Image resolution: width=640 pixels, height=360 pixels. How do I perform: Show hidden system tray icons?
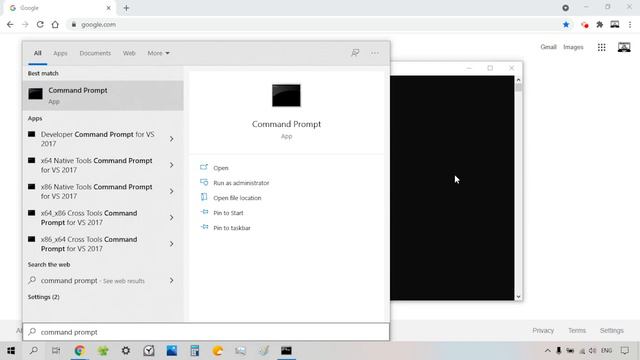548,351
